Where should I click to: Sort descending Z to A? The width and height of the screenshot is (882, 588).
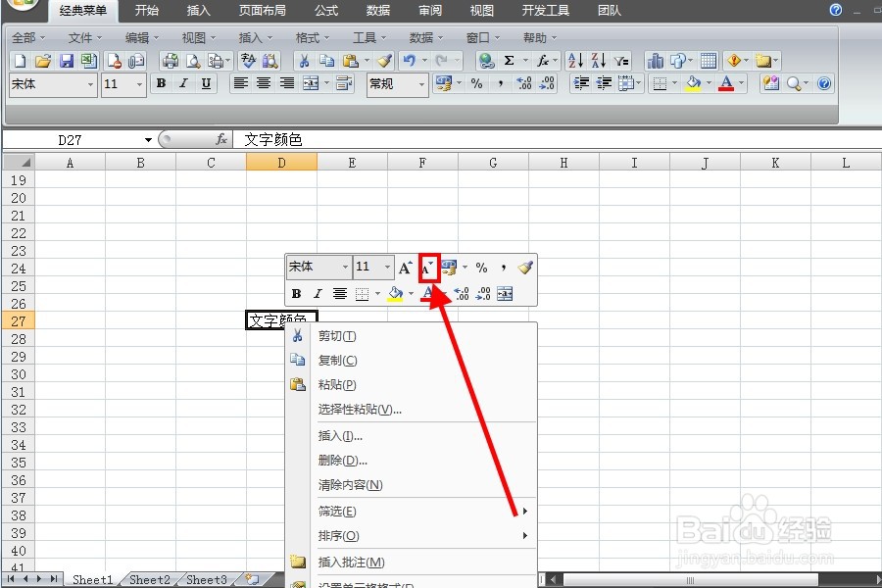[599, 61]
